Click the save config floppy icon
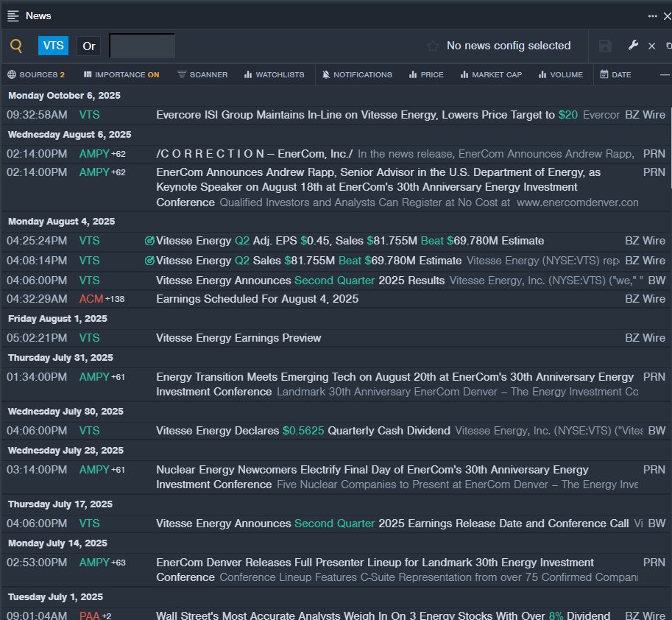672x620 pixels. click(605, 46)
